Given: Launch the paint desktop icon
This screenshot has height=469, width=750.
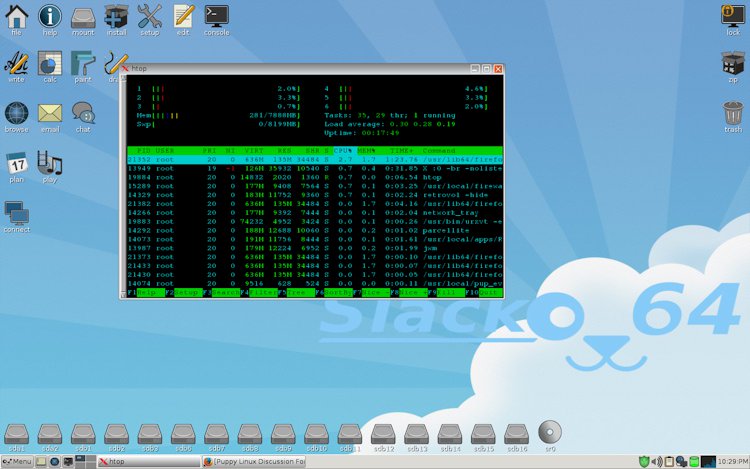Looking at the screenshot, I should click(x=83, y=65).
